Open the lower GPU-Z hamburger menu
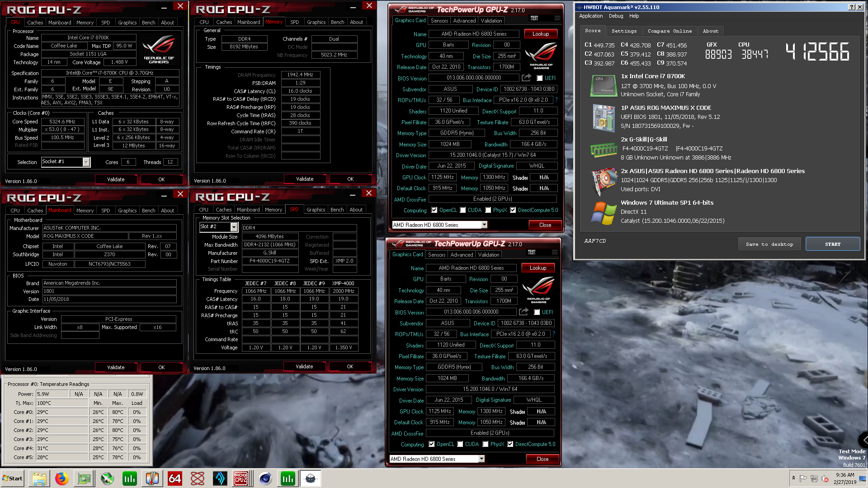 (x=555, y=252)
